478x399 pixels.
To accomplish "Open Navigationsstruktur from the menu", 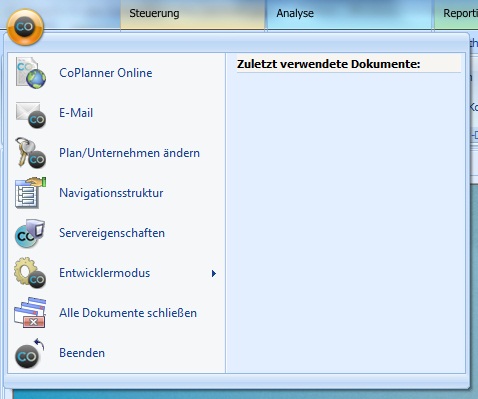I will coord(116,193).
